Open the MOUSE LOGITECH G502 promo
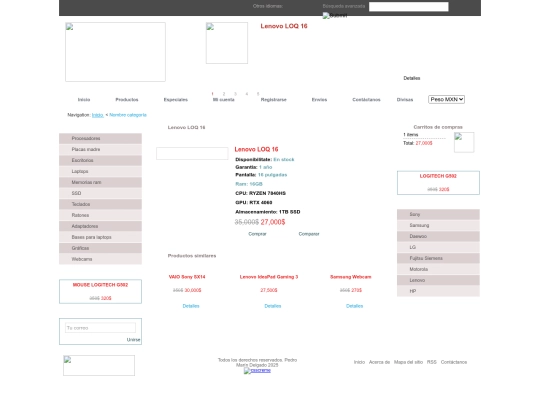Screen dimensions: 540x405 (x=100, y=285)
